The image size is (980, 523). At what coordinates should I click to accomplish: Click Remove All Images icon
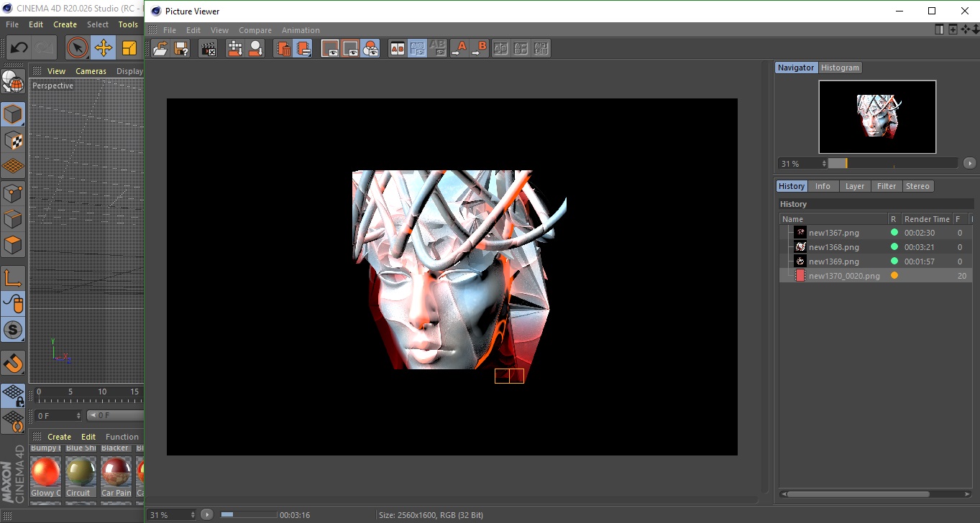(x=303, y=49)
